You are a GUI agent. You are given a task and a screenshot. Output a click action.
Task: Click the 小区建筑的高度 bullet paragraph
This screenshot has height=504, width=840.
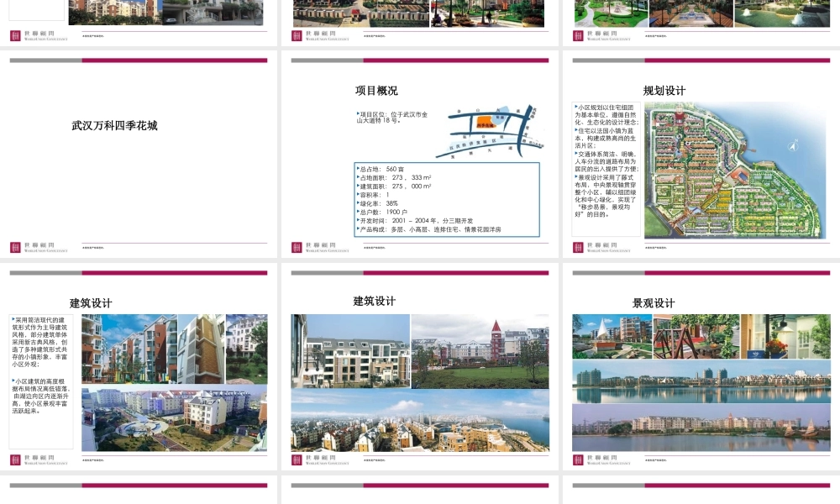(41, 396)
